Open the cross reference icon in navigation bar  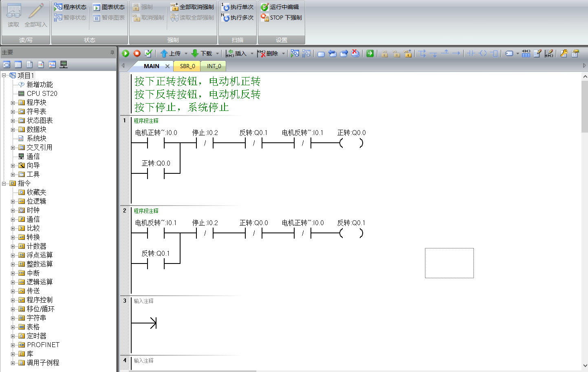[x=52, y=64]
